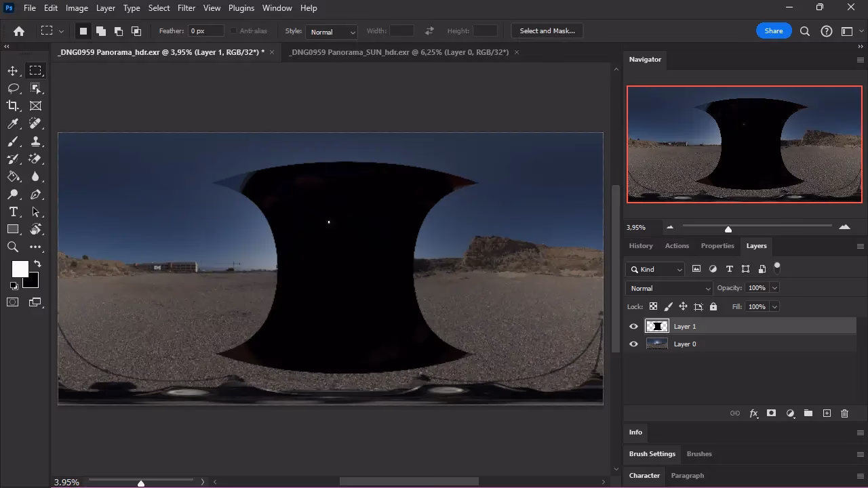The image size is (868, 488).
Task: Select the Brush tool
Action: [x=13, y=141]
